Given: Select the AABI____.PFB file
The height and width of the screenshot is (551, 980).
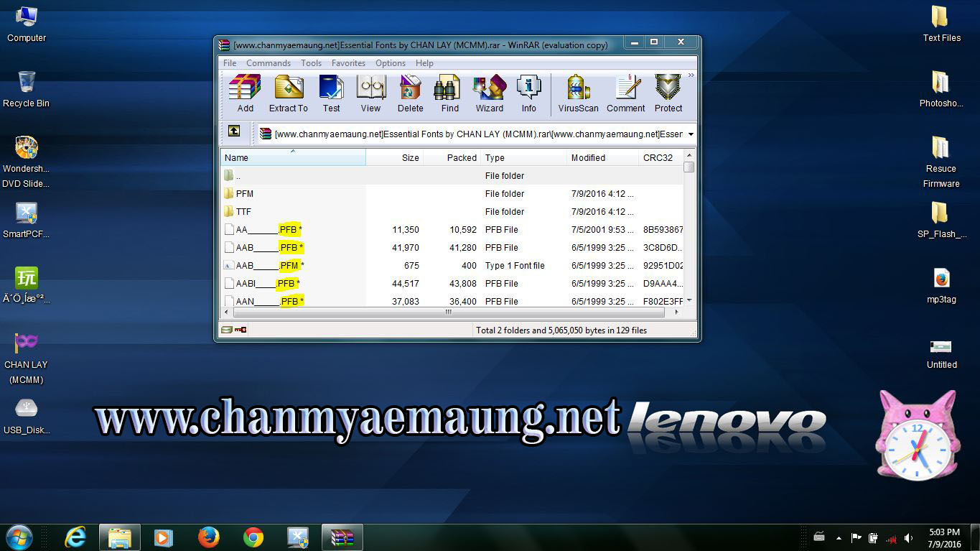Looking at the screenshot, I should pyautogui.click(x=452, y=284).
